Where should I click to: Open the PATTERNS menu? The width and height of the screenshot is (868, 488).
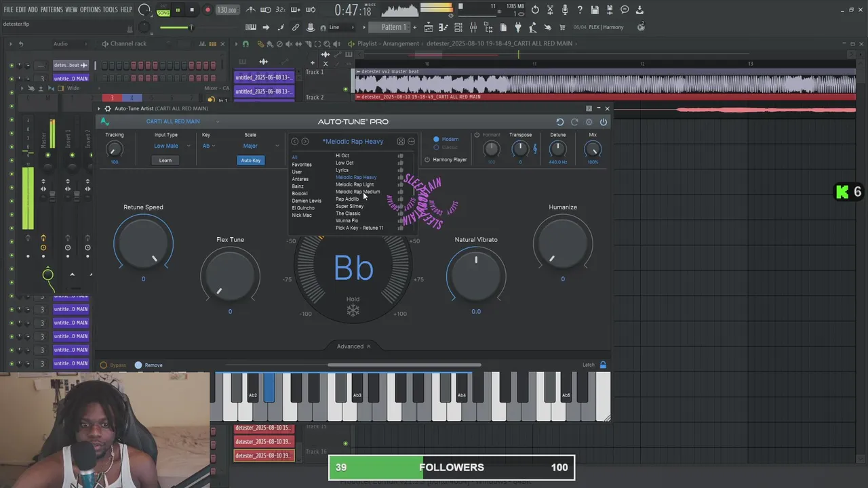pyautogui.click(x=52, y=9)
